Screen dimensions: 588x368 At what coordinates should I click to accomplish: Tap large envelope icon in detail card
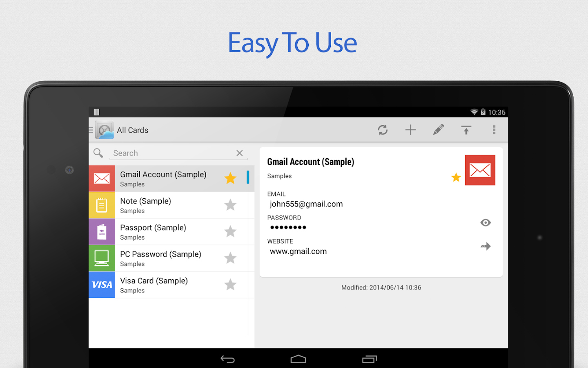[x=480, y=170]
